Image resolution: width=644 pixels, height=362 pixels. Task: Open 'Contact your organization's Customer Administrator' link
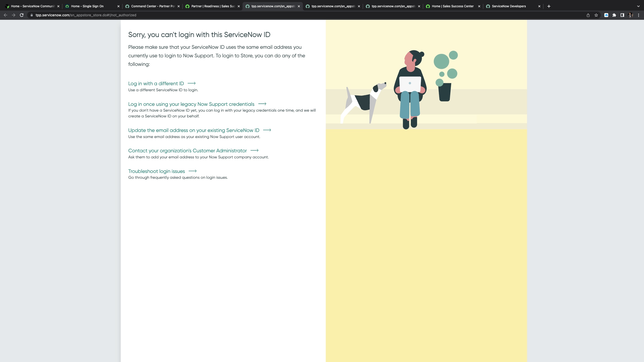[187, 151]
